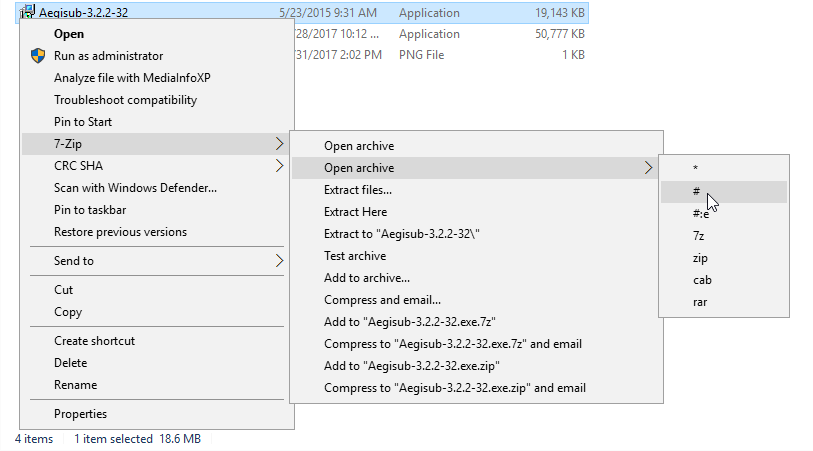
Task: Click the 31/2017 2:02 PM date cell
Action: pos(338,55)
